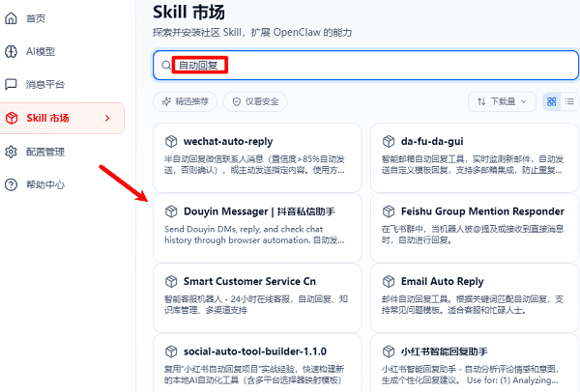Switch to grid view layout
This screenshot has height=392, width=580.
coord(552,101)
